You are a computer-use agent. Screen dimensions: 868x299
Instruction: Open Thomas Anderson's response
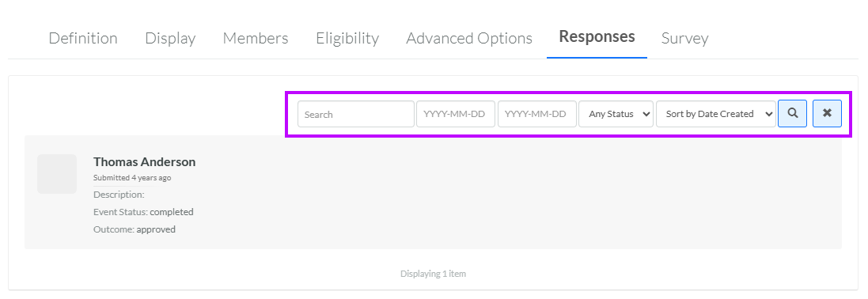145,161
